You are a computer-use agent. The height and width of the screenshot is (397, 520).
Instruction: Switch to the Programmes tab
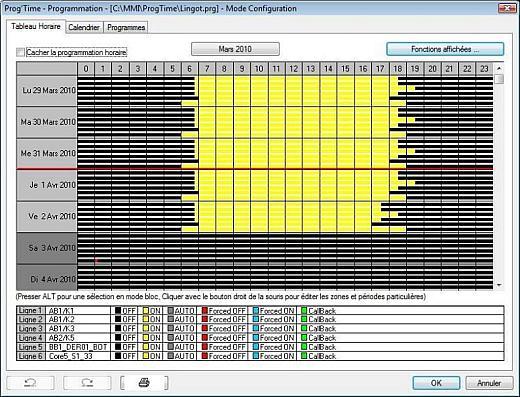point(126,27)
